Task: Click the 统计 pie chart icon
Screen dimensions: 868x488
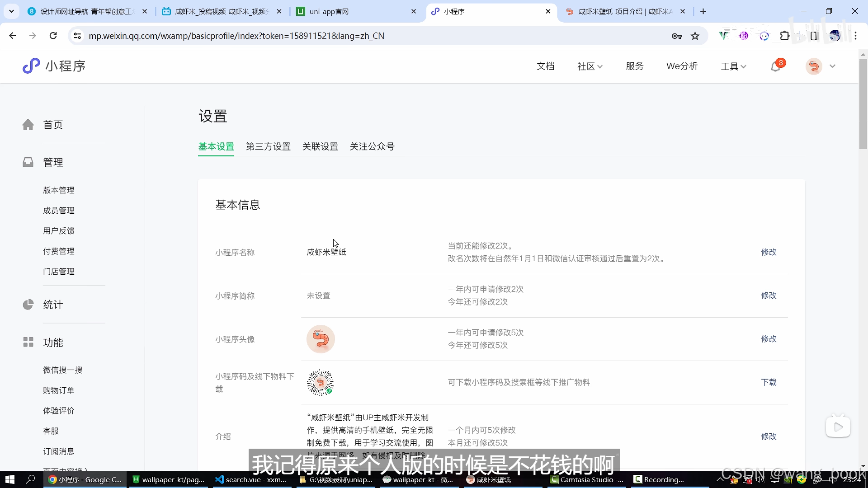Action: click(28, 305)
